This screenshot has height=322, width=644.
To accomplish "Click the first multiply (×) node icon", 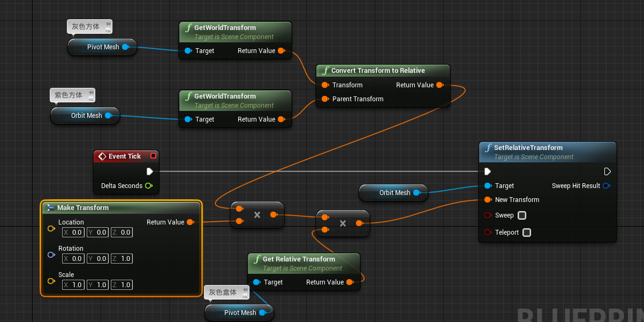I will click(257, 215).
